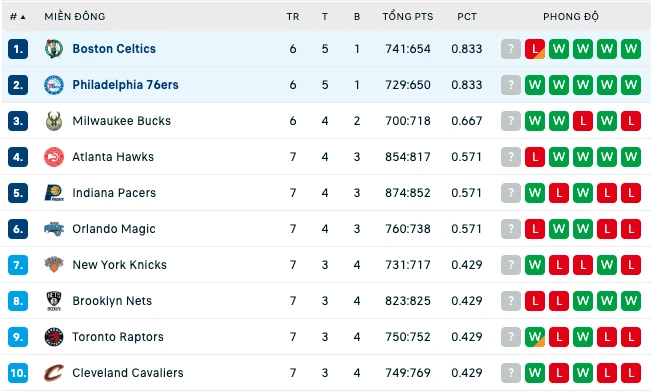Click the Toronto Raptors logo
This screenshot has height=391, width=653.
click(x=54, y=337)
